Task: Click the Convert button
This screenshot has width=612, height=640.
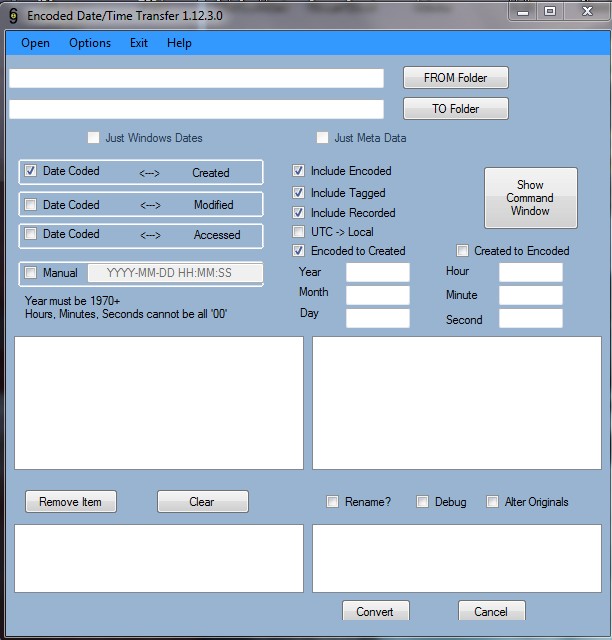Action: pyautogui.click(x=376, y=611)
